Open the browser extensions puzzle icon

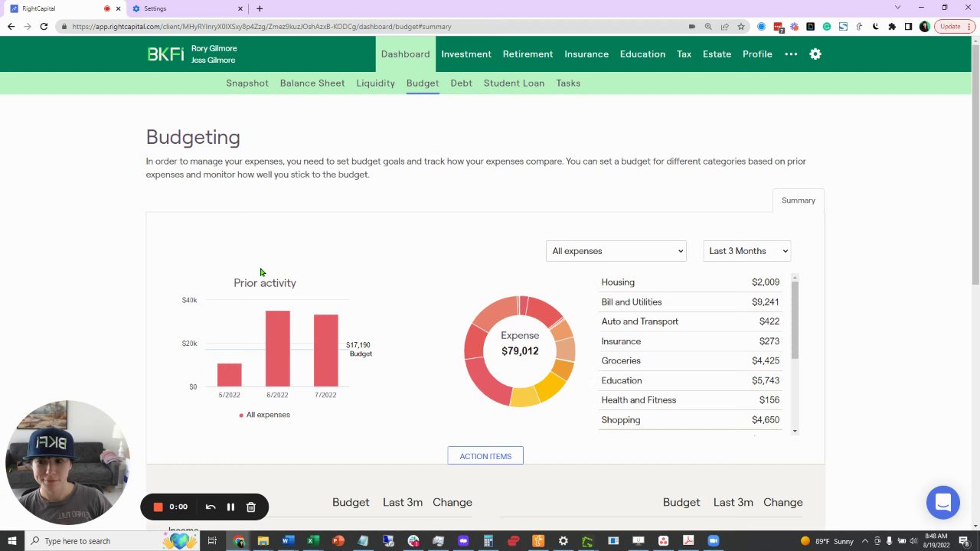pyautogui.click(x=892, y=26)
